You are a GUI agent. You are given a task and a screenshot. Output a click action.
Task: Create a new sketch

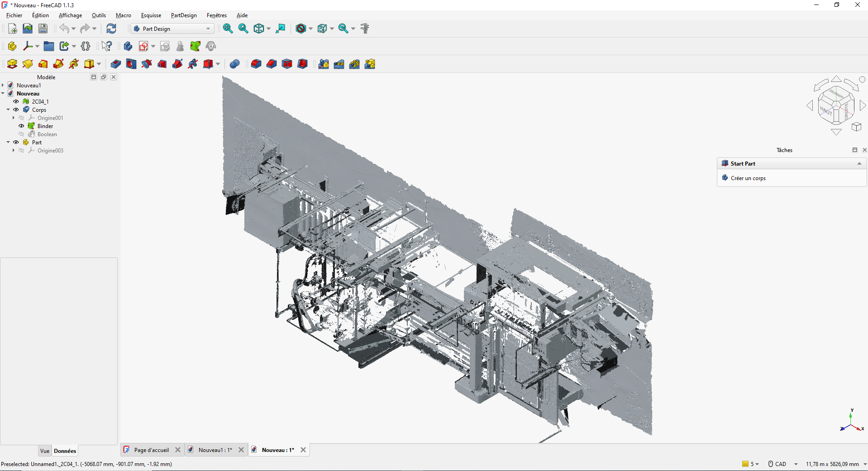pyautogui.click(x=144, y=46)
